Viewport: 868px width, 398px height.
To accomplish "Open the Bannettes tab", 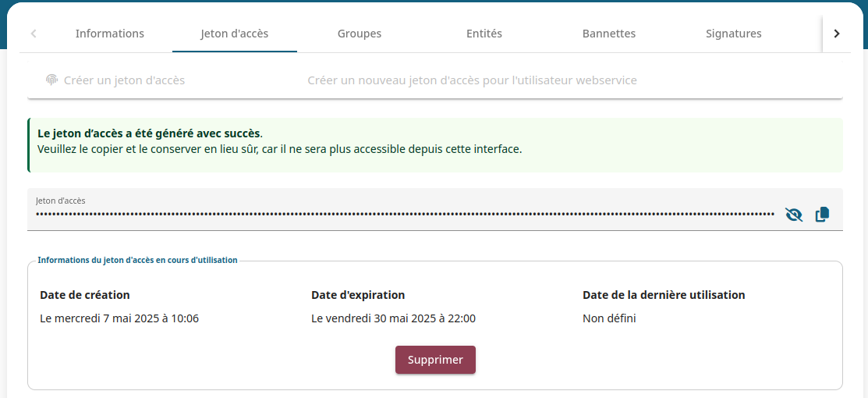I will [x=609, y=34].
